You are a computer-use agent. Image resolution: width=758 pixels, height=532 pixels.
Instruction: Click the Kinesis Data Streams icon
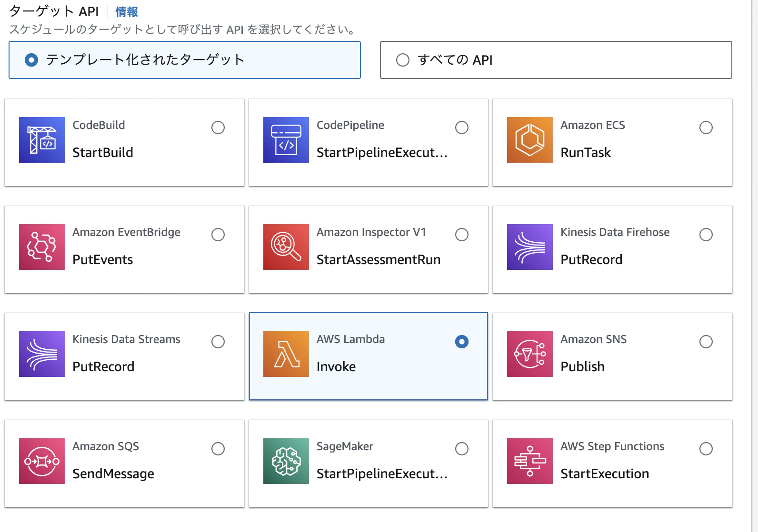click(x=42, y=354)
